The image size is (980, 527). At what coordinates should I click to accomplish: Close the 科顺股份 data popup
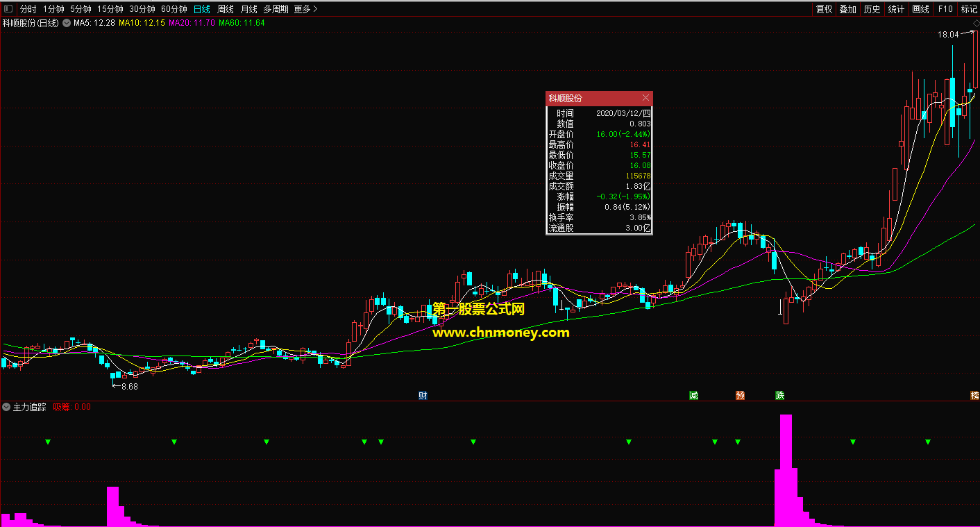pyautogui.click(x=645, y=99)
